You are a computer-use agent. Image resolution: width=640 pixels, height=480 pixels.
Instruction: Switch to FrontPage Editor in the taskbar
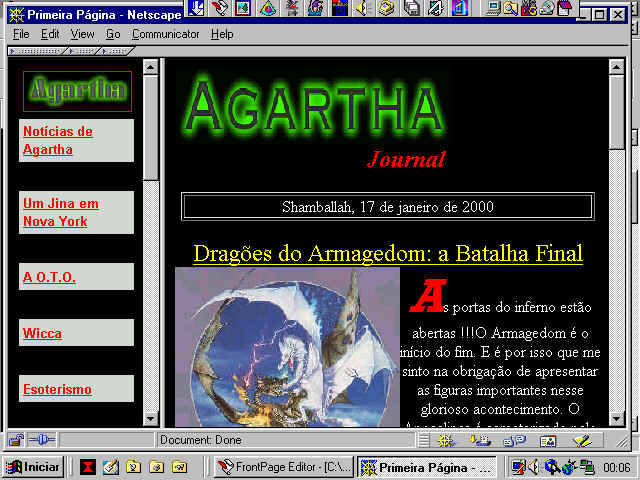pos(283,467)
